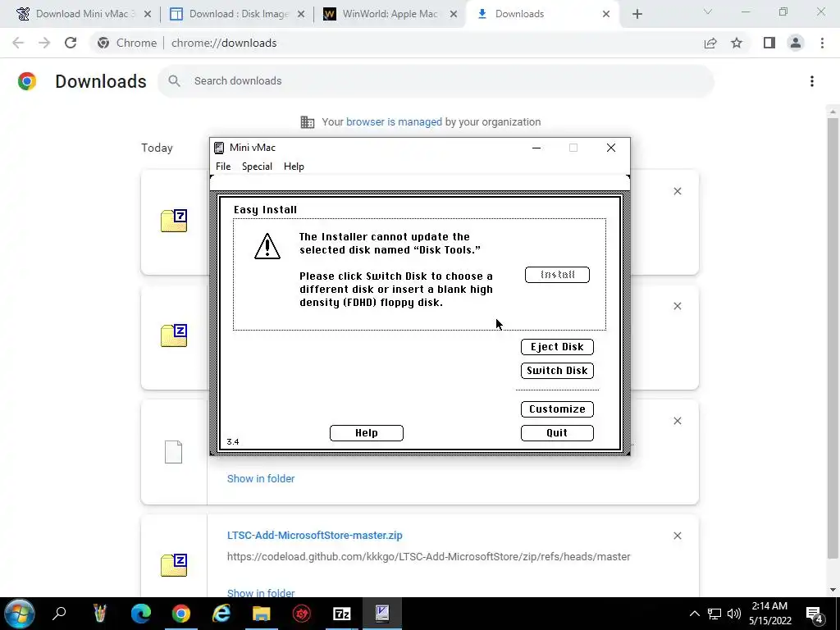Image resolution: width=840 pixels, height=630 pixels.
Task: Show LTSC-Add-MicrosoftStore zip in folder
Action: click(261, 593)
